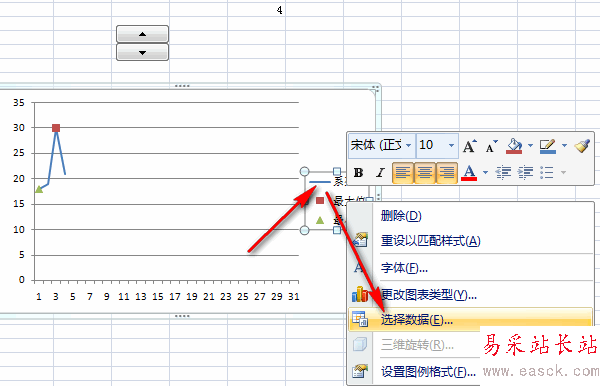The height and width of the screenshot is (386, 600).
Task: Click the green triangle minimum marker
Action: tap(39, 189)
